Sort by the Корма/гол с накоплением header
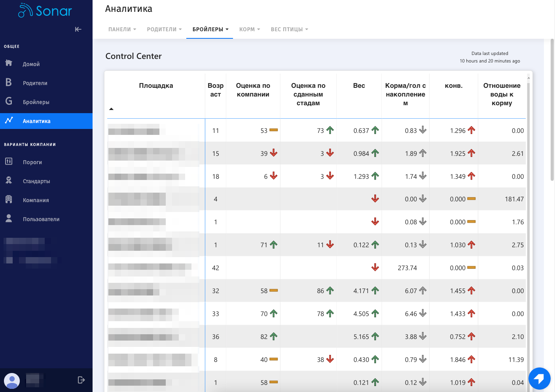555x392 pixels. coord(405,94)
